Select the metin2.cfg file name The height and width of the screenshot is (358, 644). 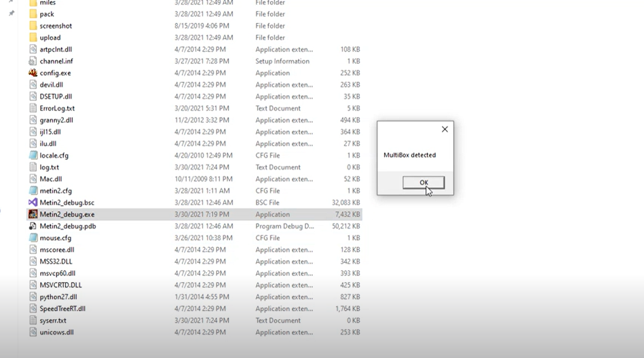click(55, 191)
